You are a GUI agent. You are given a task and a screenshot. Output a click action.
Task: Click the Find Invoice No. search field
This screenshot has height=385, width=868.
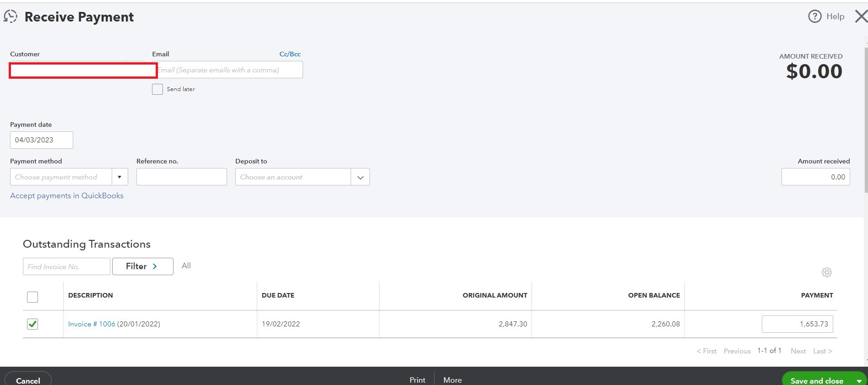tap(66, 266)
